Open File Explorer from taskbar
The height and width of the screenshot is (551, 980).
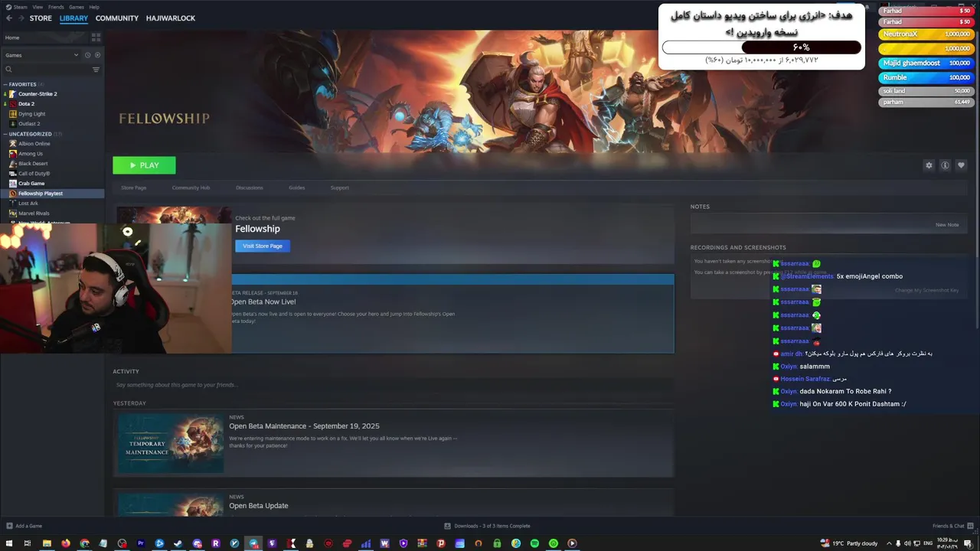point(47,543)
